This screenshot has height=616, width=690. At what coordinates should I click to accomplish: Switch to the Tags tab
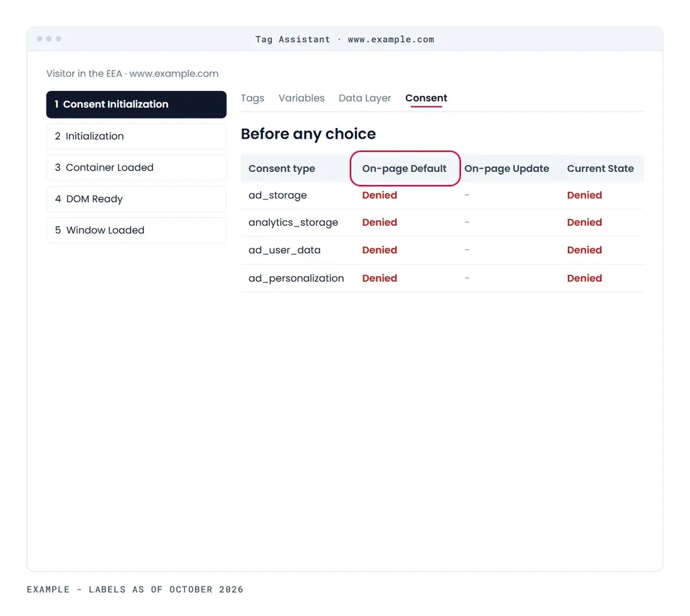pos(252,98)
